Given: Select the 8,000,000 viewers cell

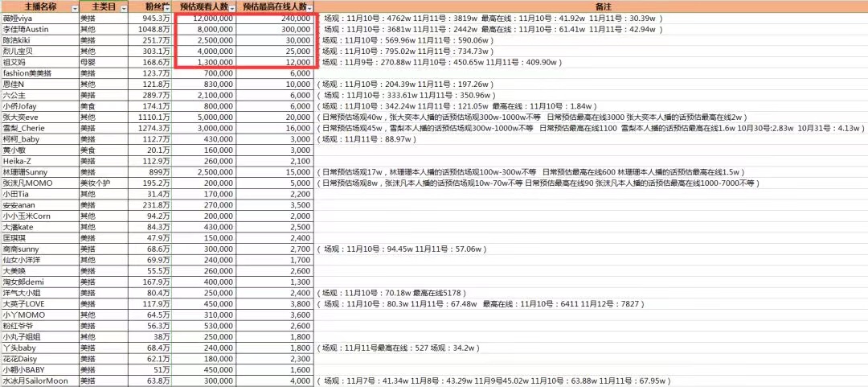Looking at the screenshot, I should tap(206, 30).
